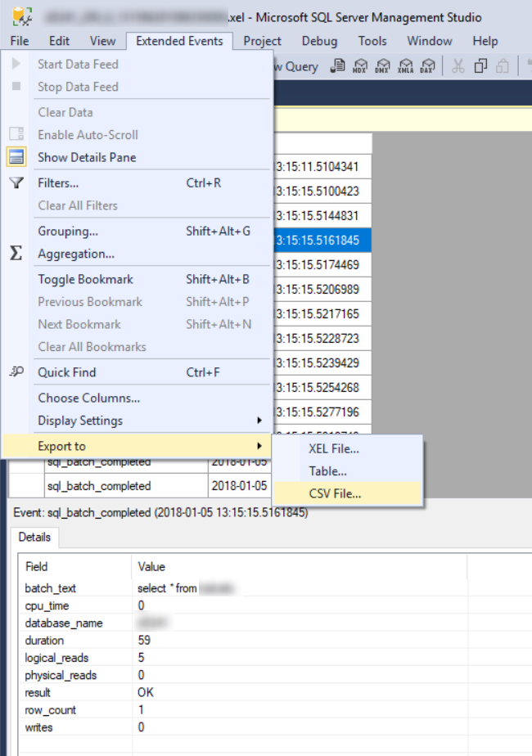
Task: Select Quick Find menu entry
Action: [138, 372]
